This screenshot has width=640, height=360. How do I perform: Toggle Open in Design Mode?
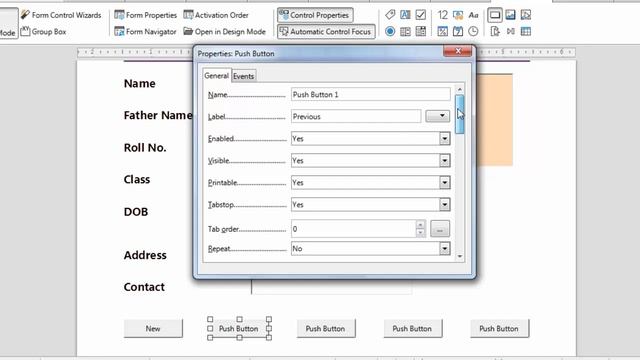[224, 31]
